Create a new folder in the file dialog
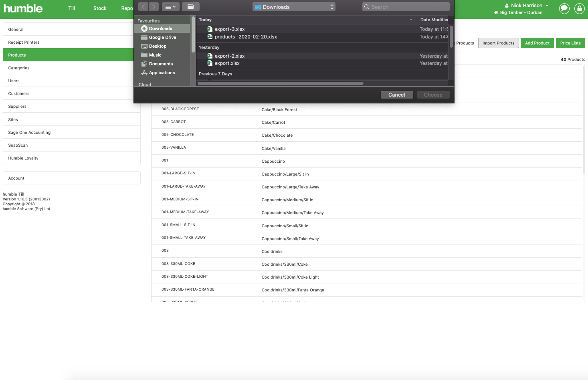This screenshot has height=380, width=588. 191,6
